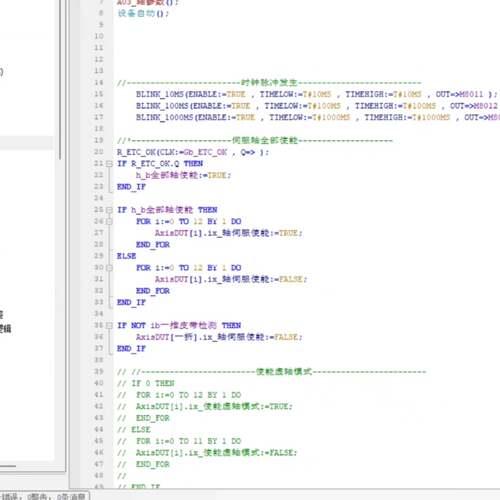Select TIMEHIGH:=T#10MS on line 15

383,94
